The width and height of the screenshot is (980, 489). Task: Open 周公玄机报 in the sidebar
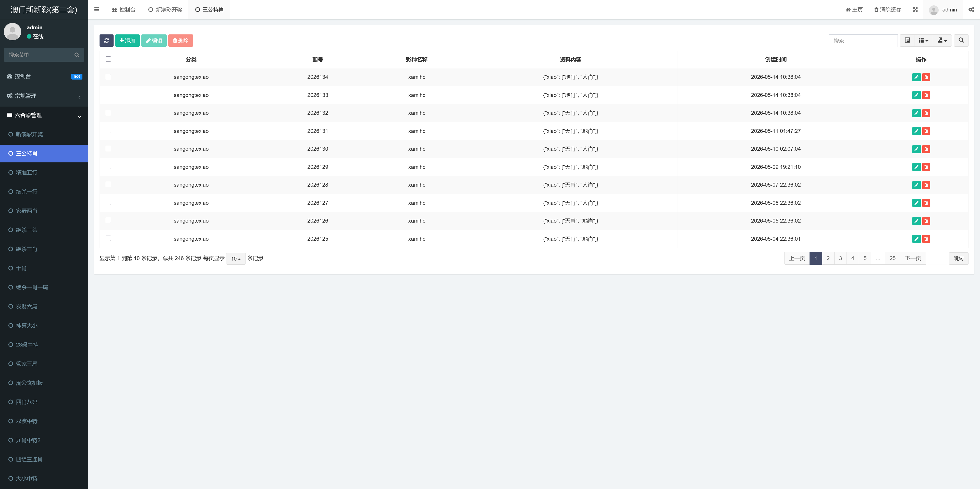click(44, 383)
